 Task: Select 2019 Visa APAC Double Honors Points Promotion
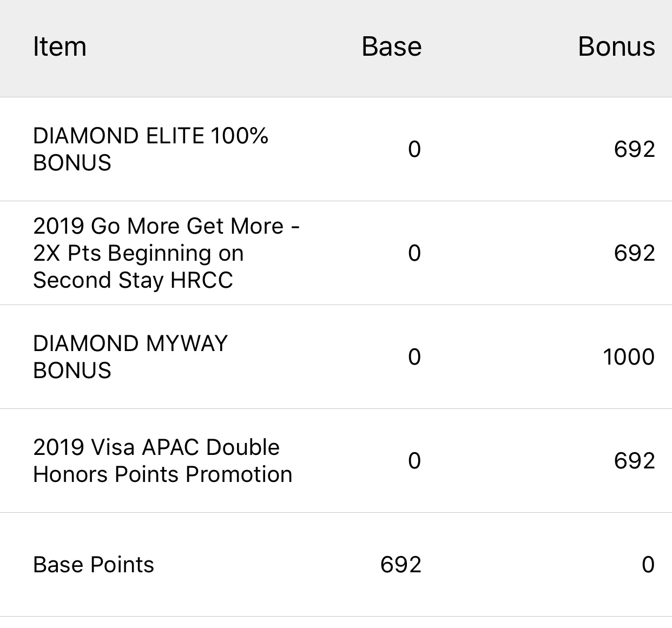(163, 461)
